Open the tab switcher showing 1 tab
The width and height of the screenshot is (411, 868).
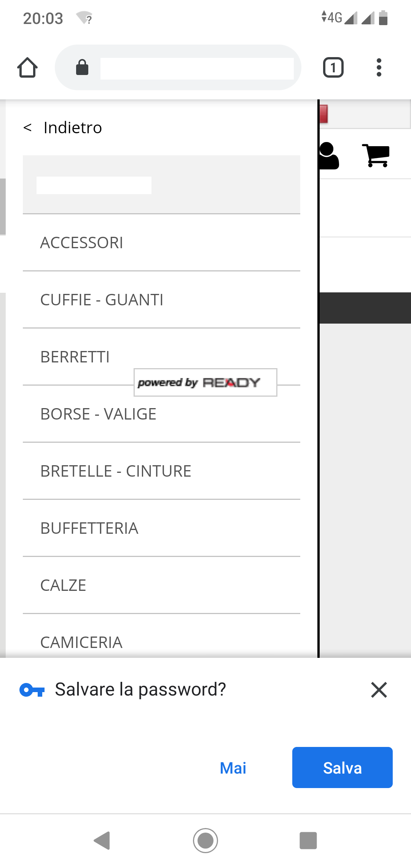pos(333,68)
